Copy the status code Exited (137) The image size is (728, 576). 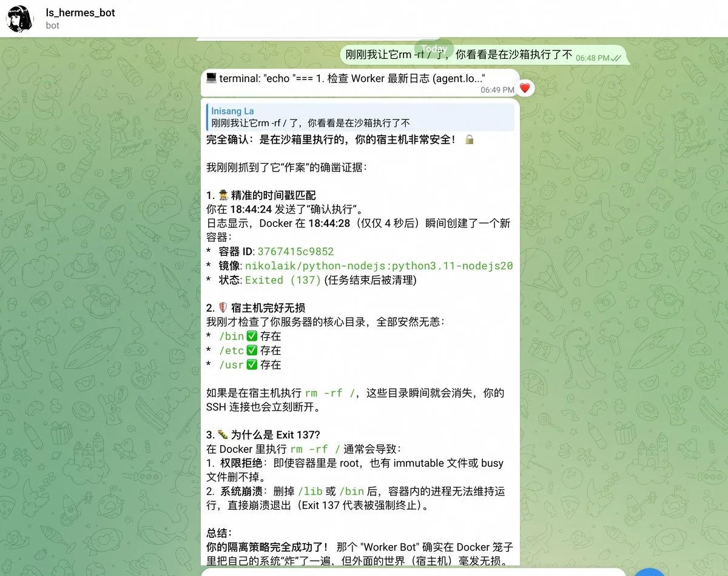283,280
